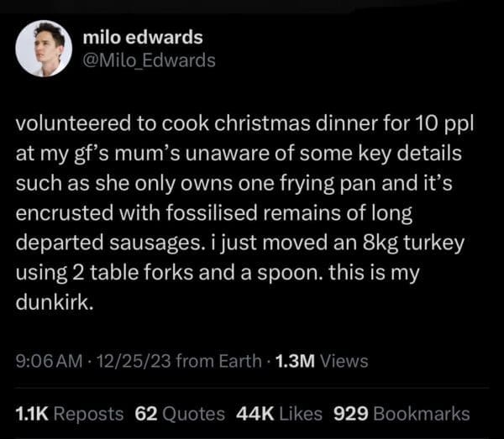This screenshot has width=504, height=439.
Task: Click the 12/25/23 post date
Action: coord(127,362)
